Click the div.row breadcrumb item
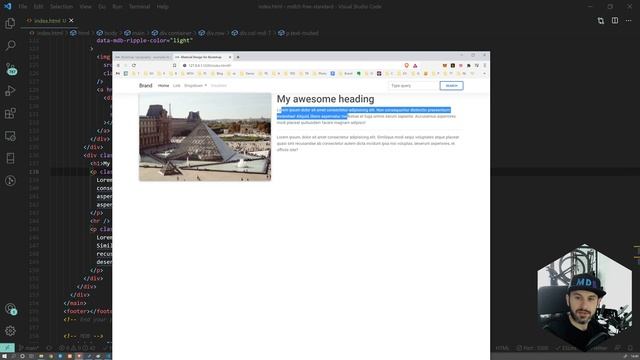The height and width of the screenshot is (360, 640). [x=212, y=33]
